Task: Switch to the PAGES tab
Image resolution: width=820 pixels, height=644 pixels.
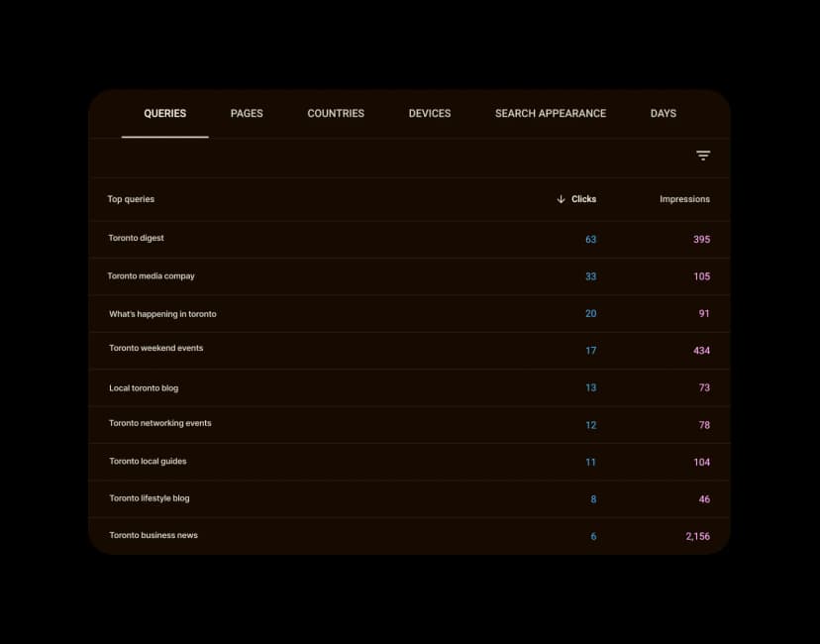Action: pyautogui.click(x=246, y=113)
